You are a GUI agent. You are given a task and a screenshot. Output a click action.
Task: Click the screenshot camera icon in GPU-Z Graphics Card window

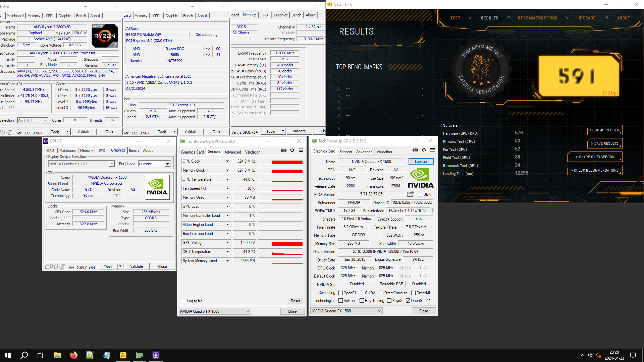(x=415, y=150)
